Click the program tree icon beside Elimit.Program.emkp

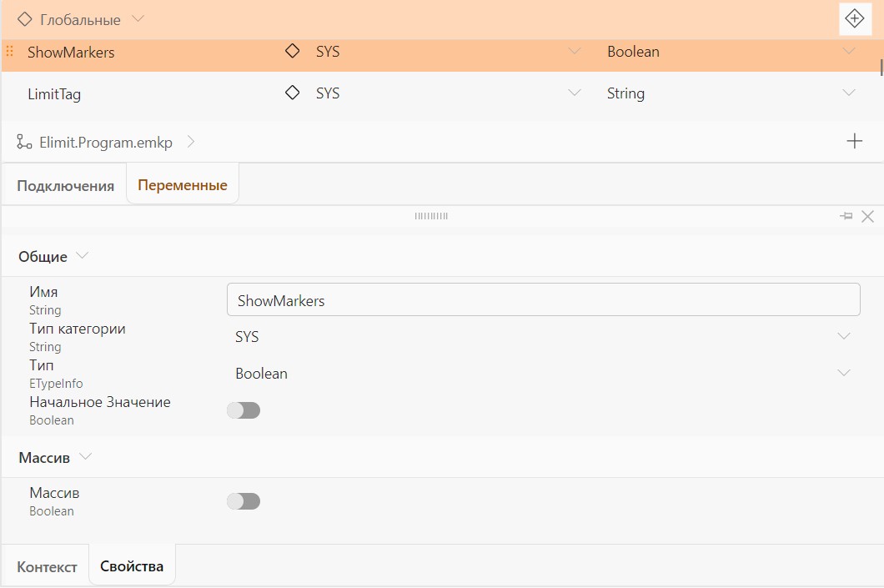click(x=23, y=142)
